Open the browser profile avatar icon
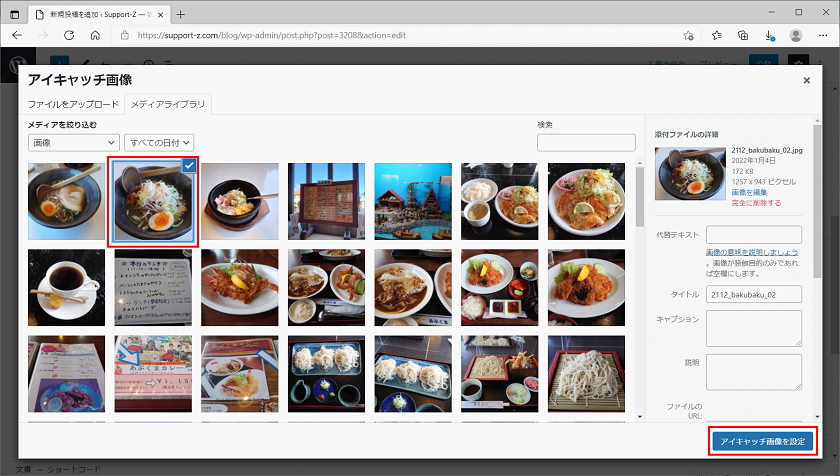The image size is (840, 476). pyautogui.click(x=796, y=35)
